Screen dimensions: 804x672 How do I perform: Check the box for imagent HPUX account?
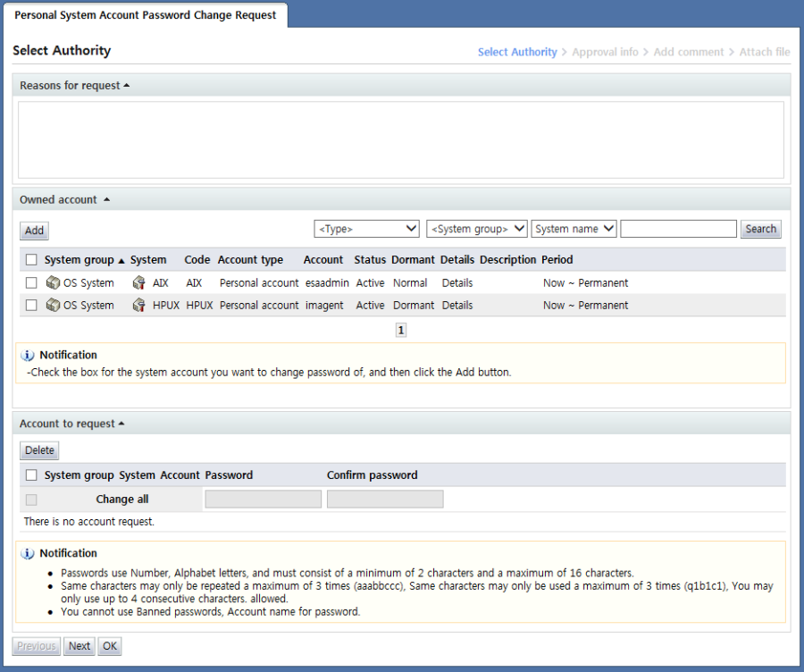pyautogui.click(x=31, y=306)
